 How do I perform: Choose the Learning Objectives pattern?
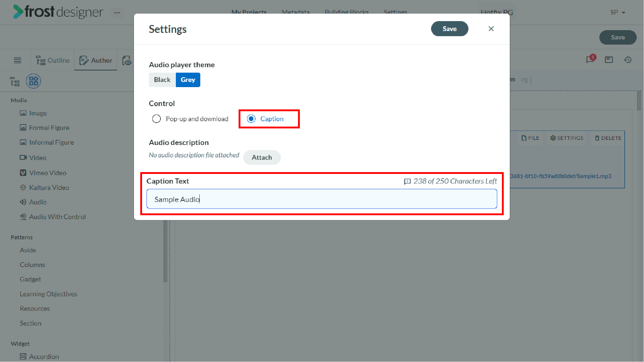(x=48, y=294)
